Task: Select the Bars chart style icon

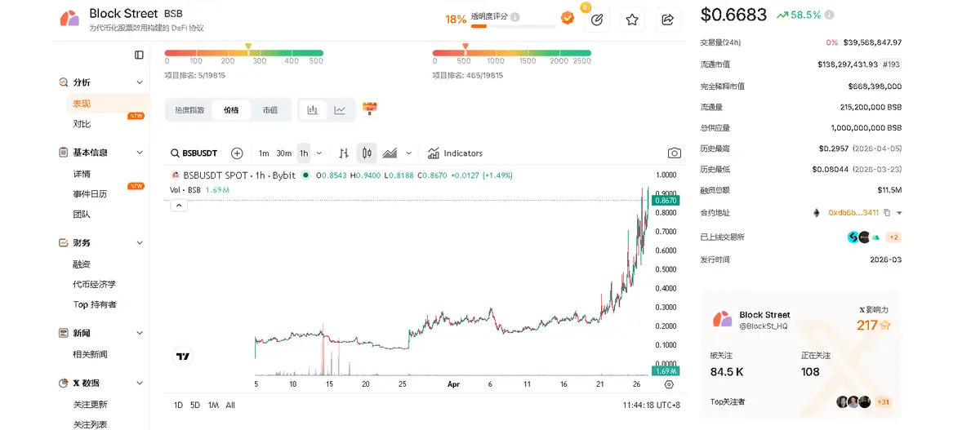Action: (x=344, y=153)
